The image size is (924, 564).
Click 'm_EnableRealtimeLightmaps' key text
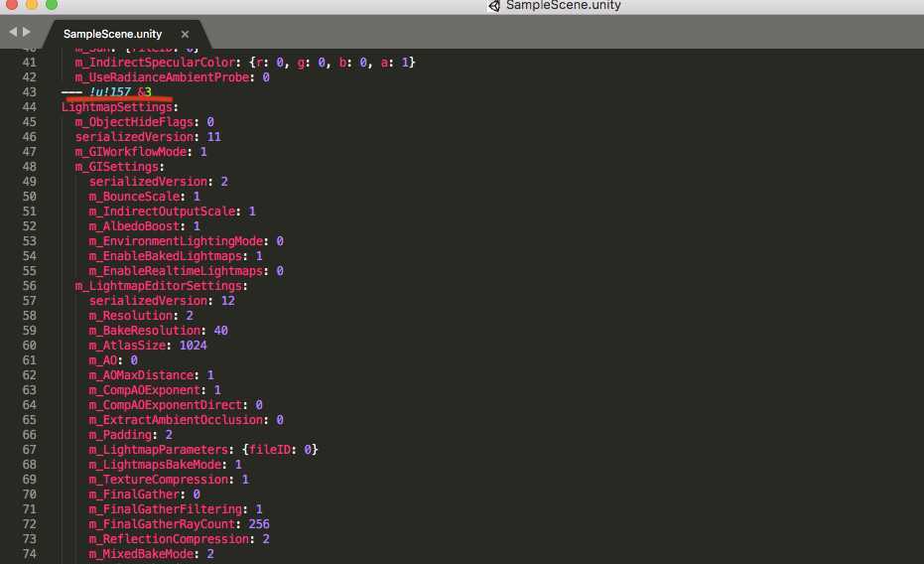(x=177, y=271)
